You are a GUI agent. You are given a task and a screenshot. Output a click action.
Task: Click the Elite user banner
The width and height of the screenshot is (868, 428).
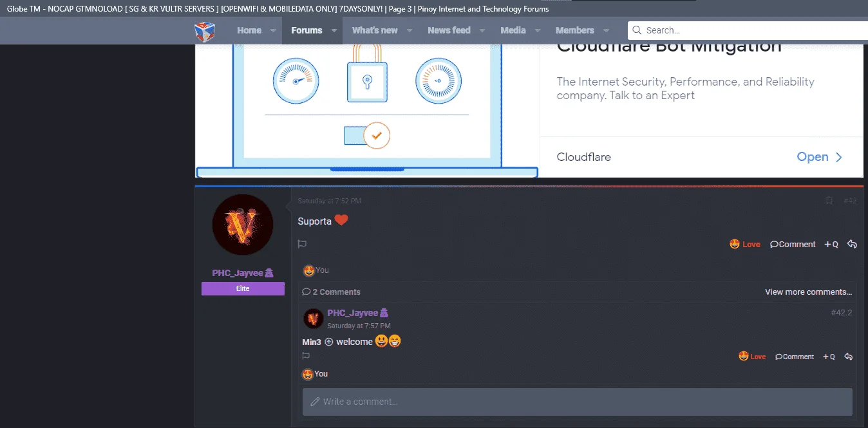coord(243,288)
